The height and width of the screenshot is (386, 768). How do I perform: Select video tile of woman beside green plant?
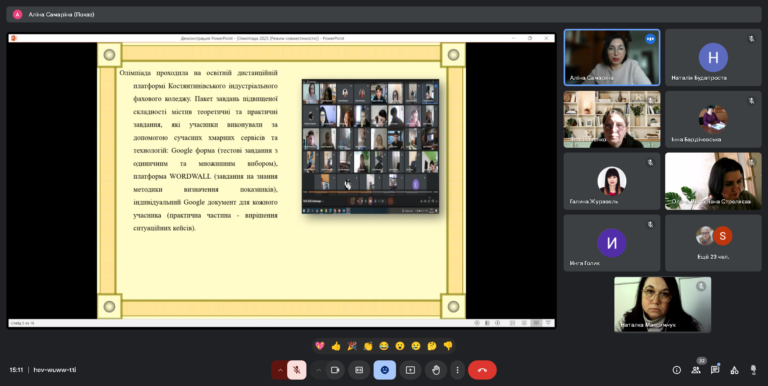[x=713, y=181]
